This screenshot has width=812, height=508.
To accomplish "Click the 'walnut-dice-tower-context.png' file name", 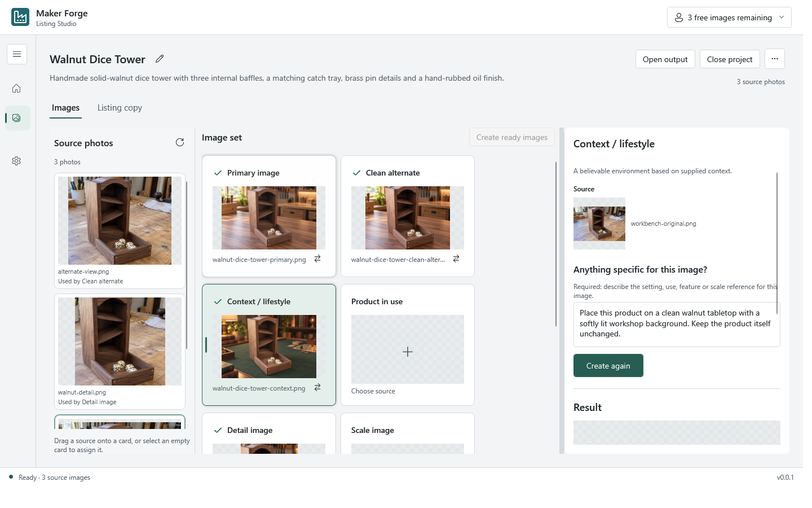I will 259,388.
